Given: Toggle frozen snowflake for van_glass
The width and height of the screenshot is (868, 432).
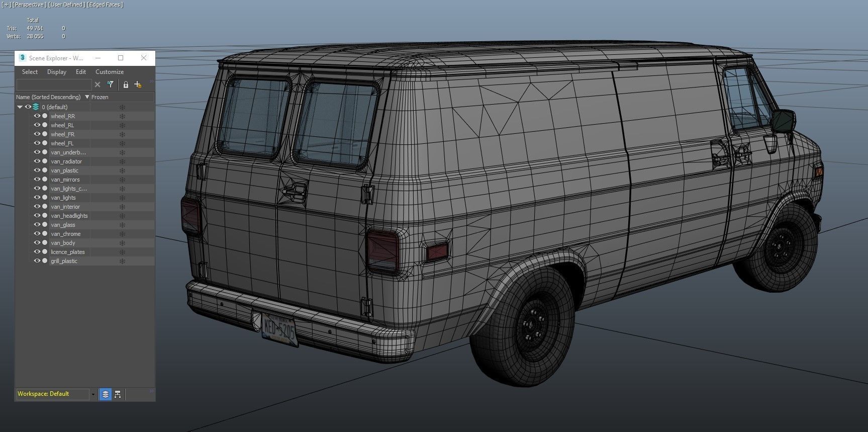Looking at the screenshot, I should click(x=122, y=225).
